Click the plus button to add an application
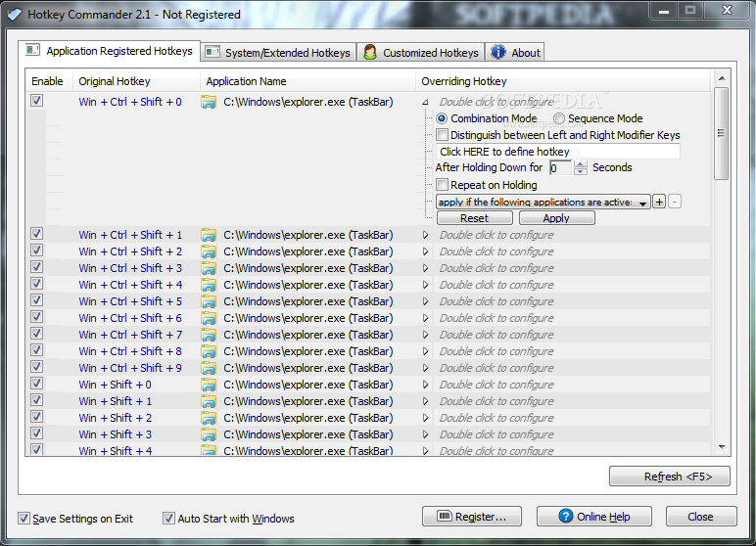The width and height of the screenshot is (756, 546). 659,202
